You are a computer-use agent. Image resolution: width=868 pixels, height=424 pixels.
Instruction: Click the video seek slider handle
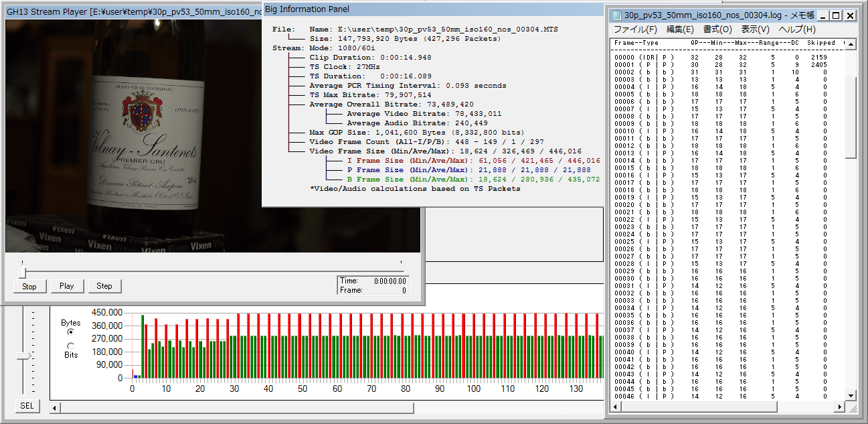point(23,272)
